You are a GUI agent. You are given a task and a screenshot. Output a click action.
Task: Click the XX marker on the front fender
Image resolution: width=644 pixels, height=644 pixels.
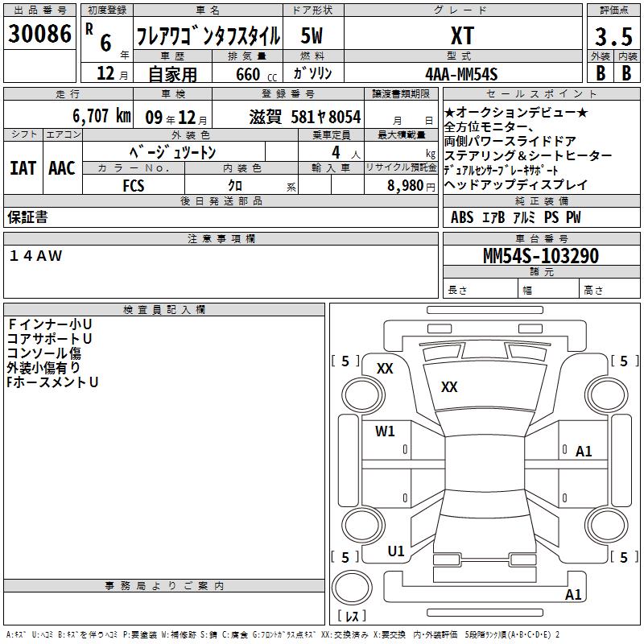pyautogui.click(x=385, y=369)
